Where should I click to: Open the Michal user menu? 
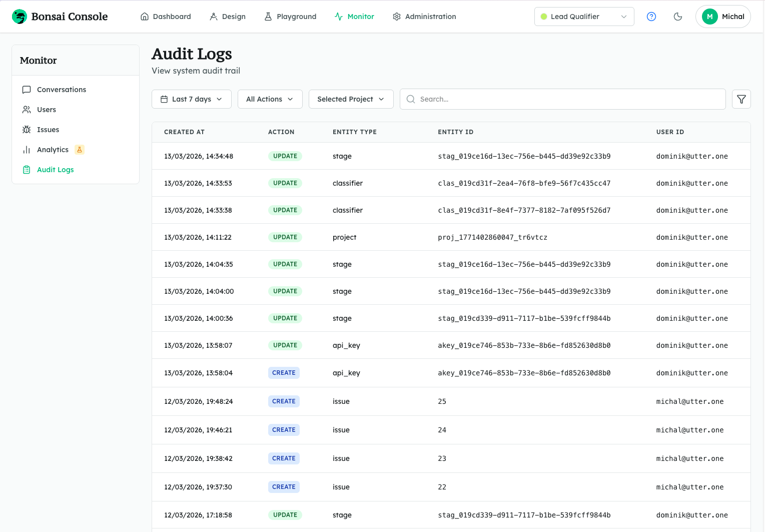[723, 17]
